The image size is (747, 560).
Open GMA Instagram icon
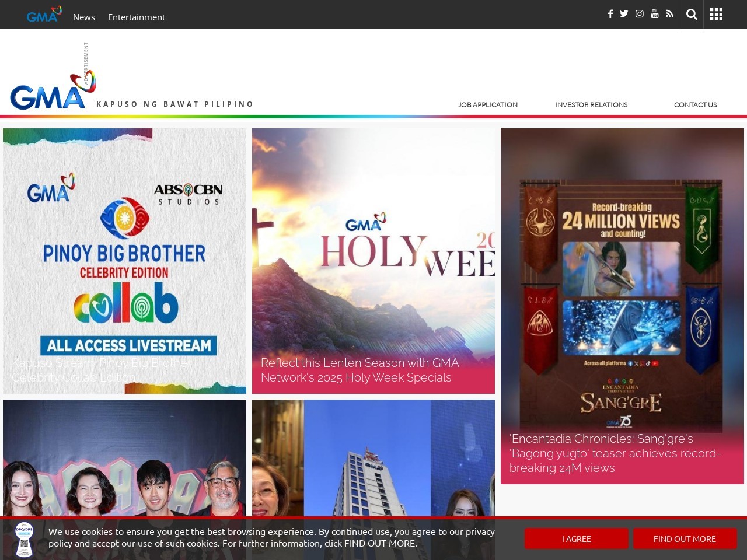[x=640, y=14]
